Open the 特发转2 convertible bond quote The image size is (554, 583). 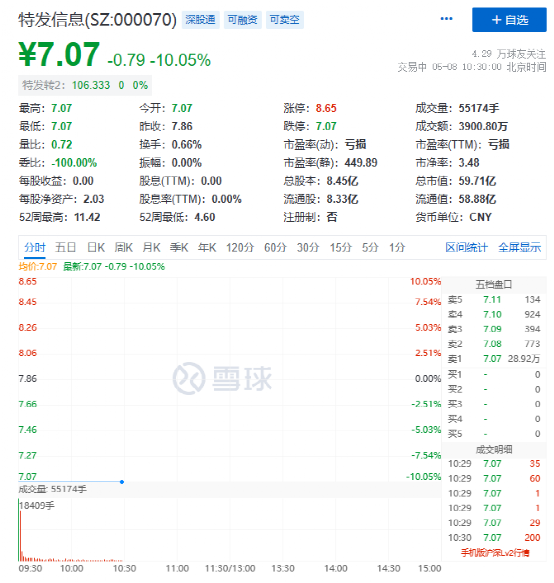tap(85, 85)
